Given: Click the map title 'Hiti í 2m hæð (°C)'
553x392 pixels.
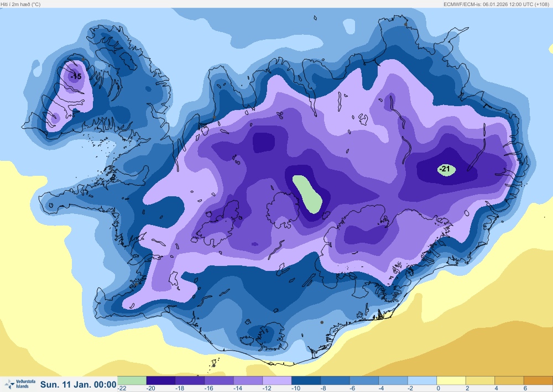Looking at the screenshot, I should [x=21, y=4].
